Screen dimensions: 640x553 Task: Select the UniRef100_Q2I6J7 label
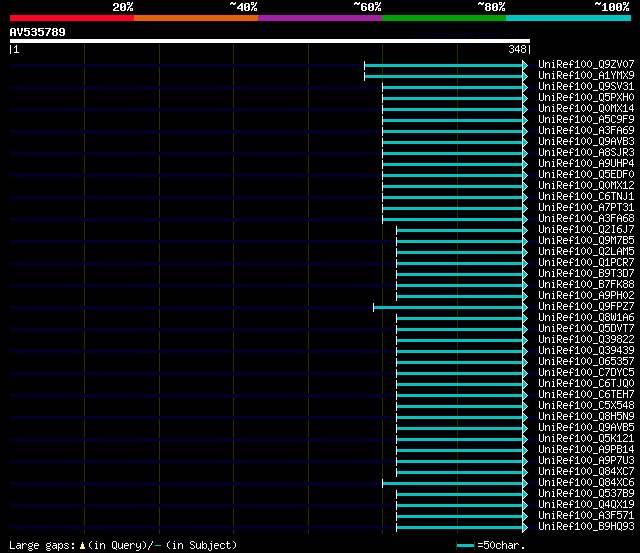coord(586,230)
